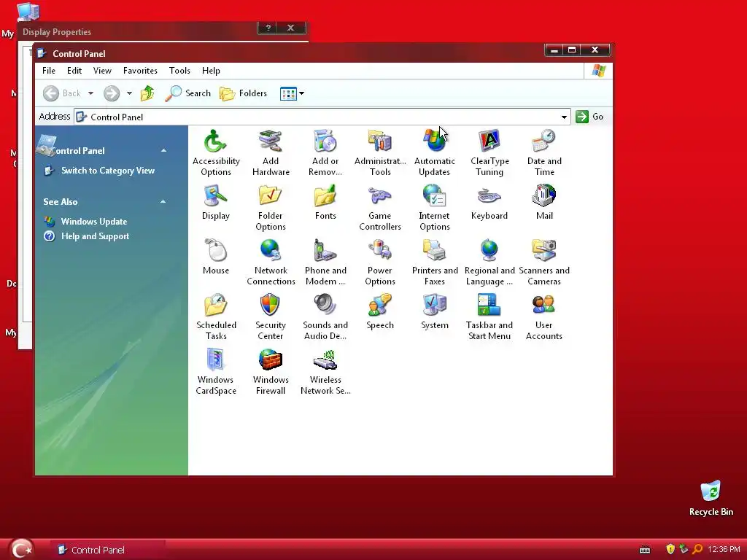The width and height of the screenshot is (747, 560).
Task: Open the Views dropdown button
Action: (x=292, y=93)
